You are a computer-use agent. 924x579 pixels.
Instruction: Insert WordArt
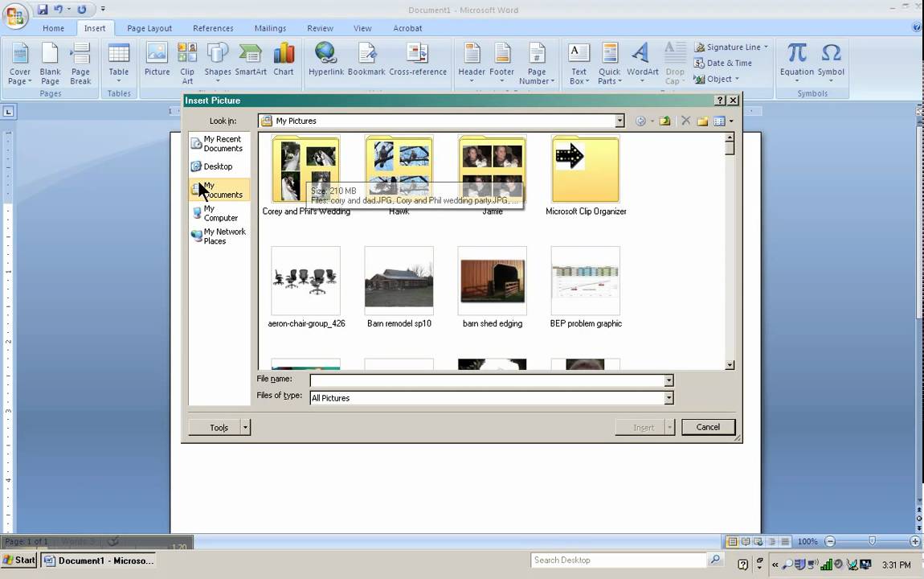point(642,64)
